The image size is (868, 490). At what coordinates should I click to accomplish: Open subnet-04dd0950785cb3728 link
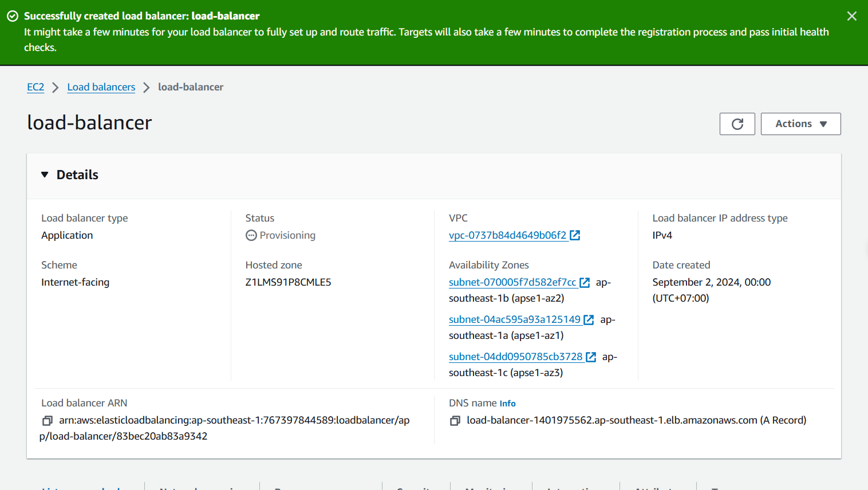(515, 357)
